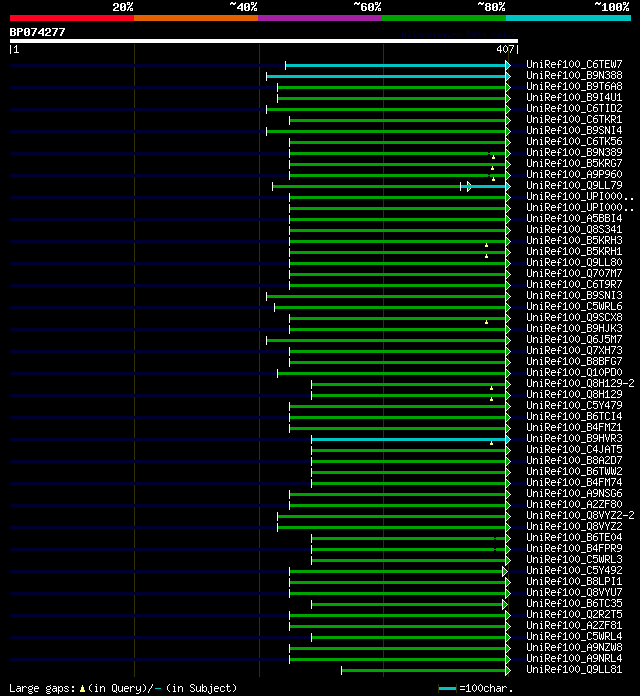Select the UniRef100_Q7XH73 entry

[574, 350]
